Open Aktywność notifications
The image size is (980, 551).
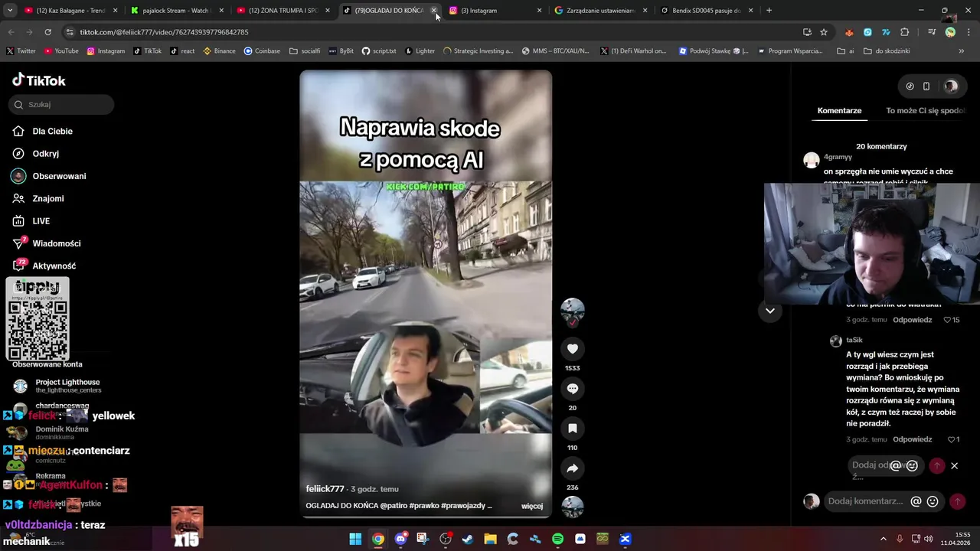coord(54,266)
